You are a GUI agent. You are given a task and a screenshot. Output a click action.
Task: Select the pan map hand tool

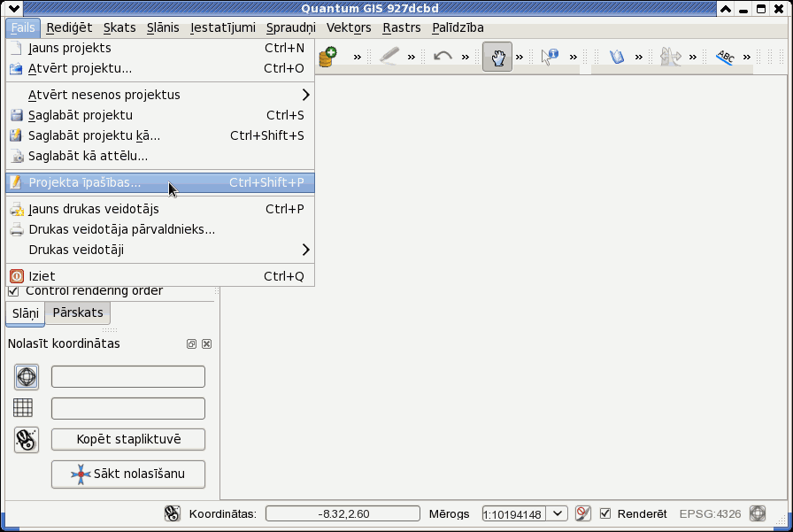click(x=497, y=57)
